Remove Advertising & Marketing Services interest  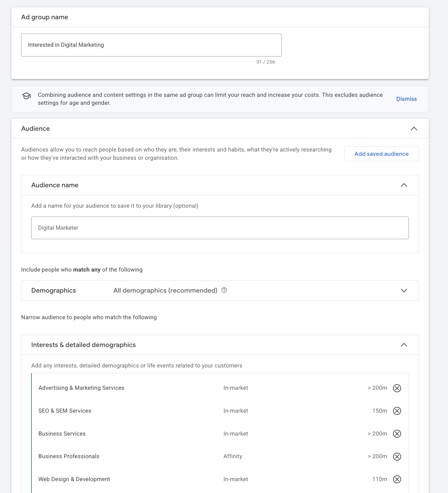pyautogui.click(x=397, y=388)
